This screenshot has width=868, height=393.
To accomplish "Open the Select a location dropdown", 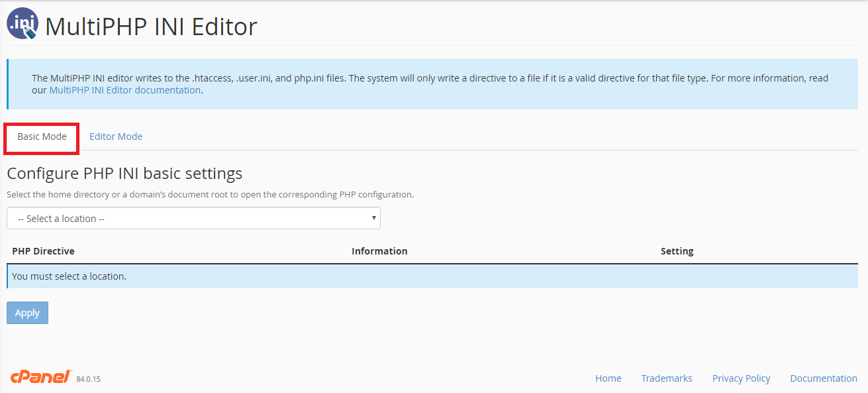I will [193, 218].
